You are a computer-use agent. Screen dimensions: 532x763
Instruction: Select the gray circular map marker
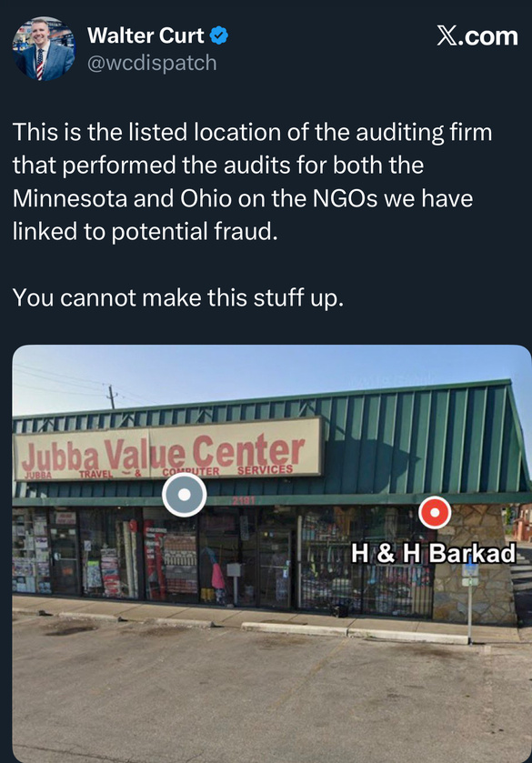(184, 495)
